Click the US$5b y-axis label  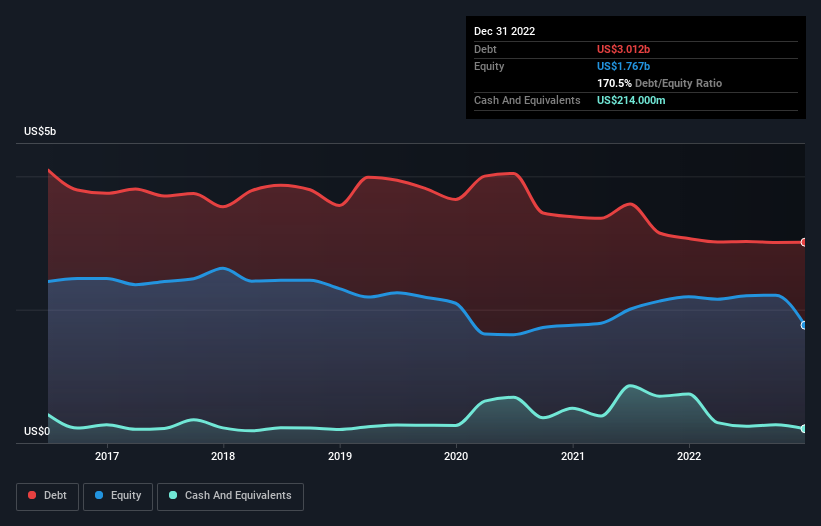point(40,131)
